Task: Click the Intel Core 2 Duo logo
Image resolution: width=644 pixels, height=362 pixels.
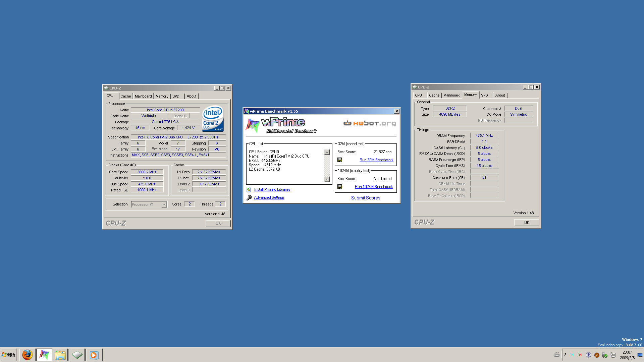Action: tap(213, 119)
